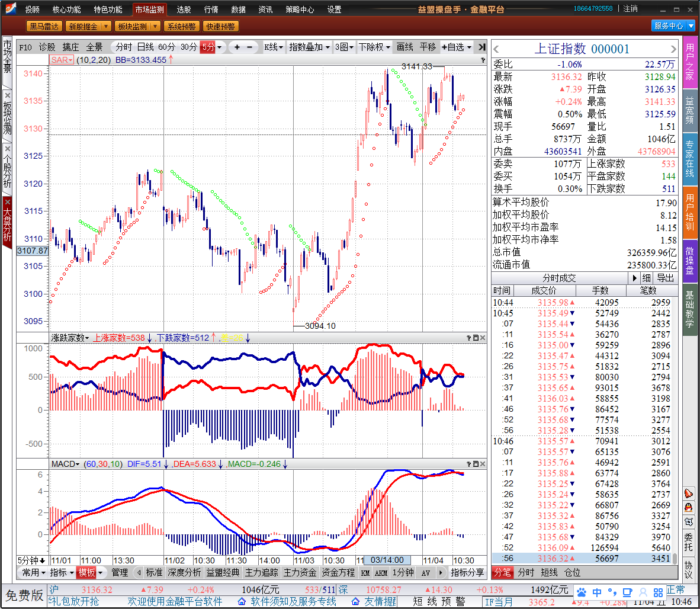This screenshot has width=700, height=609.
Task: Open the 服务中心 dropdown
Action: pyautogui.click(x=673, y=26)
